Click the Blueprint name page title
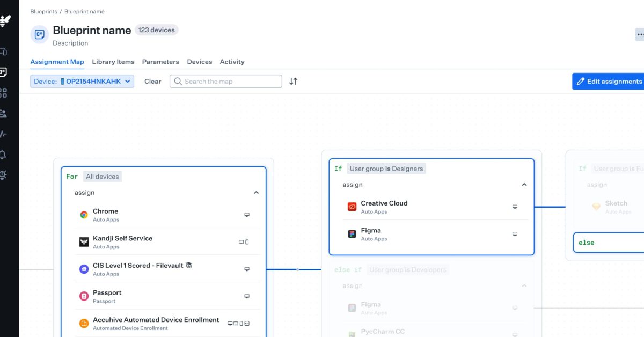 pos(92,30)
